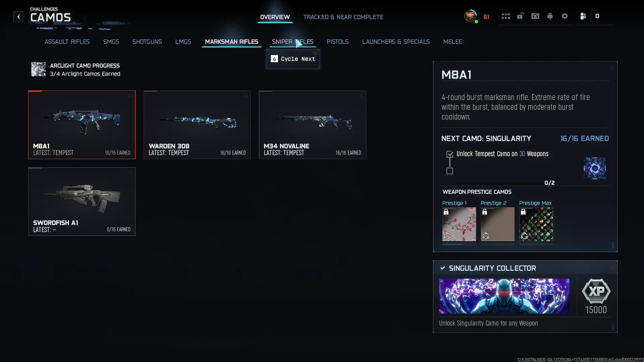Viewport: 644px width, 362px height.
Task: Select the Prestige Max camo swatch
Action: (x=536, y=224)
